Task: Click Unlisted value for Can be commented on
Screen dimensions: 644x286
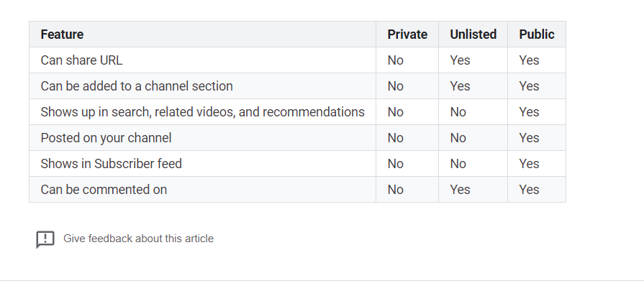Action: tap(460, 190)
